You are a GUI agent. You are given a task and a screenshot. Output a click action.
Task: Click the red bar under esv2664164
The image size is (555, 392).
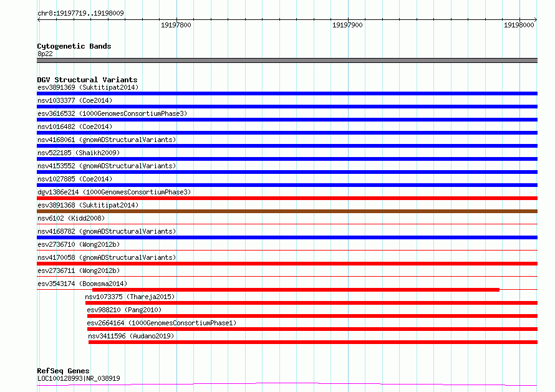[x=312, y=329]
